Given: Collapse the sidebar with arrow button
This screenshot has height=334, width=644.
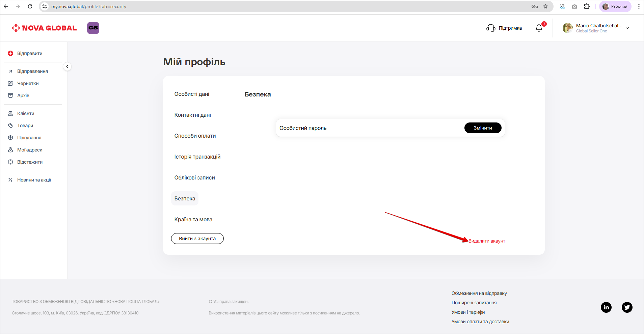Looking at the screenshot, I should pos(67,66).
